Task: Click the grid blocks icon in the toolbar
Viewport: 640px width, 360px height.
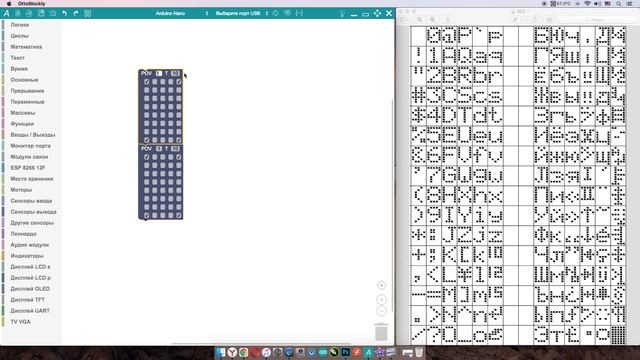Action: click(87, 13)
